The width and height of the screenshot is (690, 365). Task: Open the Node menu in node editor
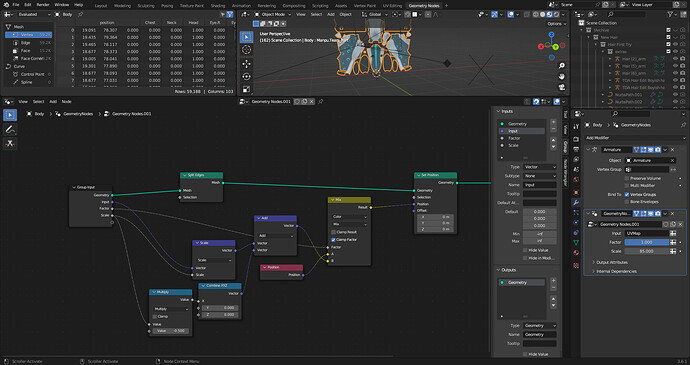(66, 102)
